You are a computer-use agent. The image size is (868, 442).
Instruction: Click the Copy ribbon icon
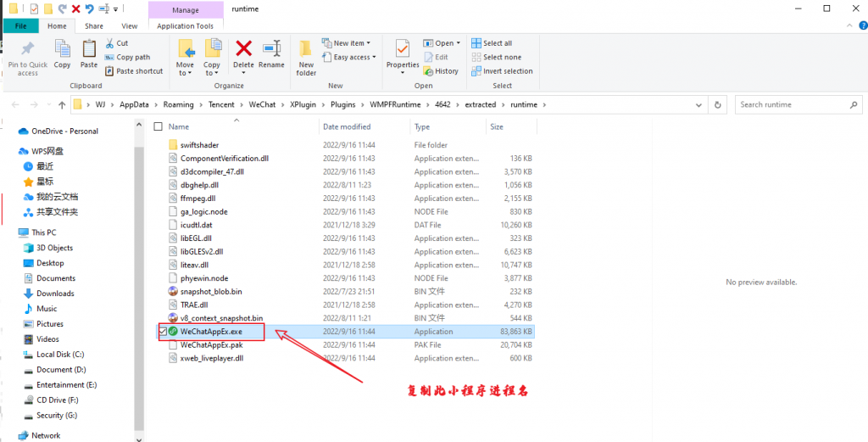click(62, 48)
